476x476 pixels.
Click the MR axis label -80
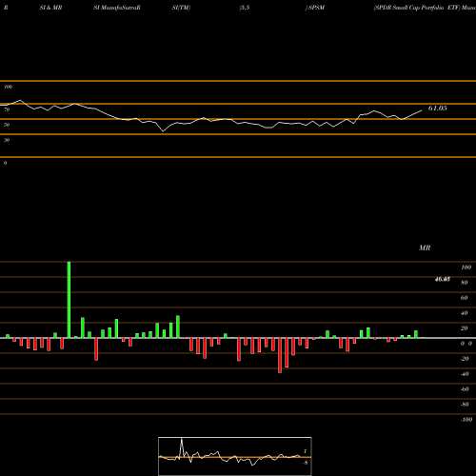tap(465, 405)
